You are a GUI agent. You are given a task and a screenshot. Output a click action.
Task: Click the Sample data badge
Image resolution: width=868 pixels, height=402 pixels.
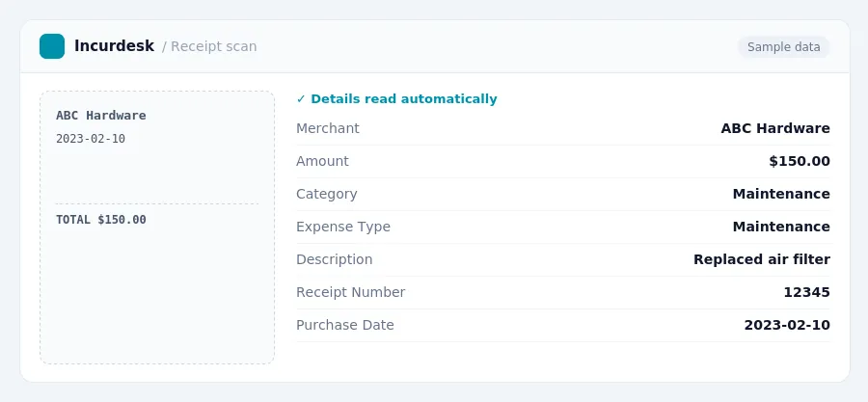(783, 47)
